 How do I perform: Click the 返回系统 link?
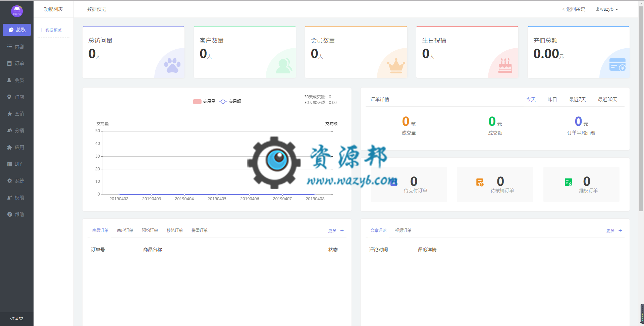coord(574,9)
